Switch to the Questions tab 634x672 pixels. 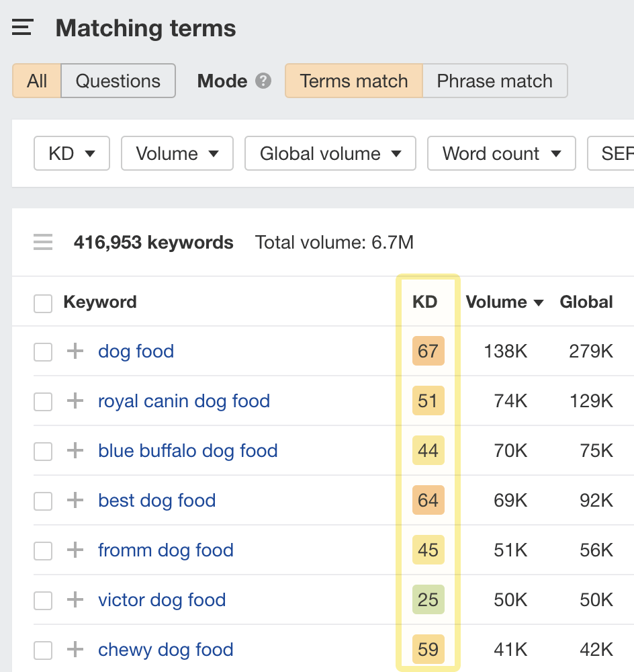tap(118, 81)
